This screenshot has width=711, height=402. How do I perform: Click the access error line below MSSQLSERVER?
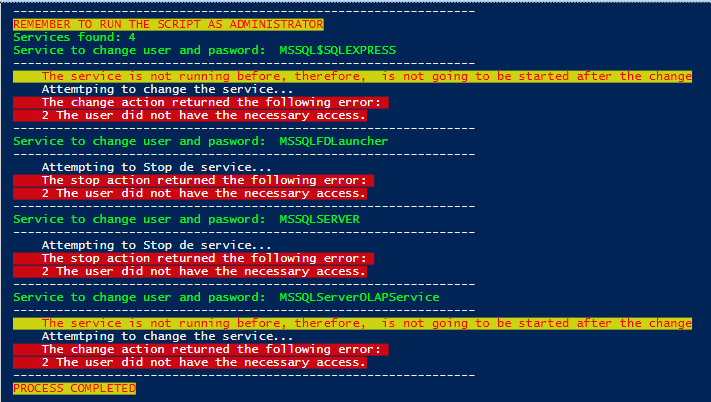190,271
